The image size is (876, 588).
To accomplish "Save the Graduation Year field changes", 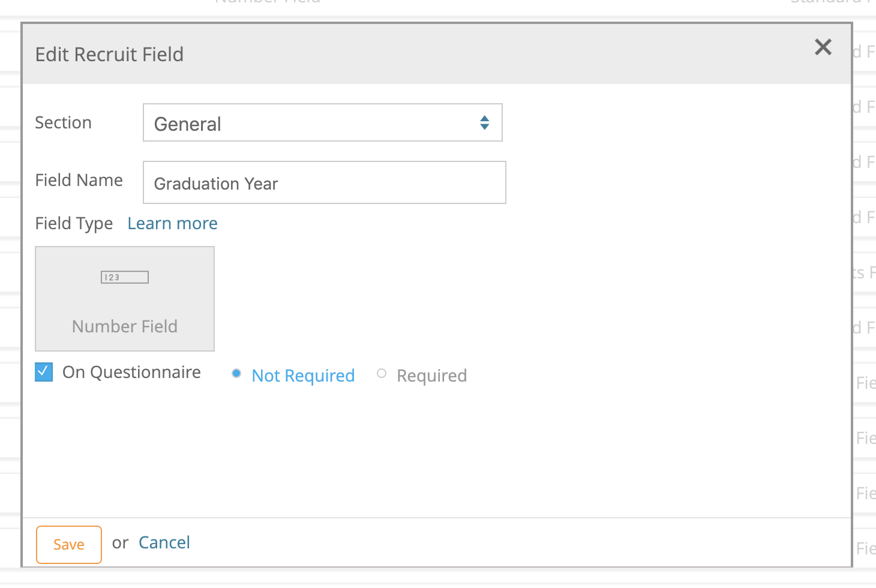I will tap(68, 544).
